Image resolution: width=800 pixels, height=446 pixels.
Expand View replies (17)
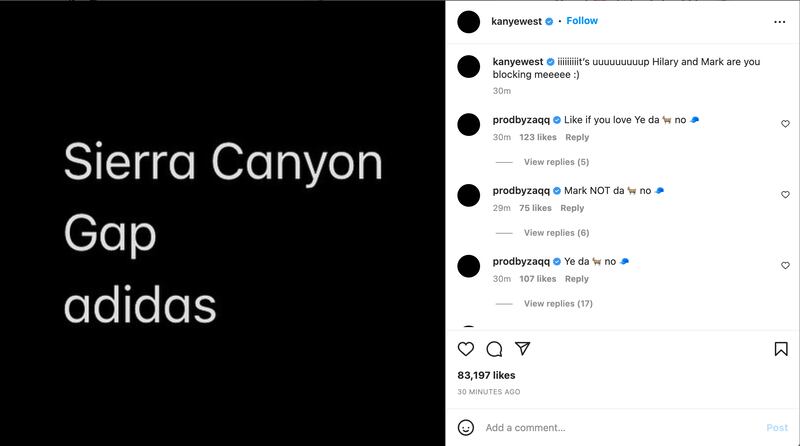point(558,304)
